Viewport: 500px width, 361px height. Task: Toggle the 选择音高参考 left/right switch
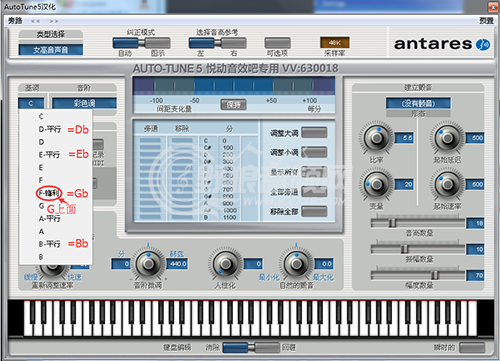(x=218, y=43)
